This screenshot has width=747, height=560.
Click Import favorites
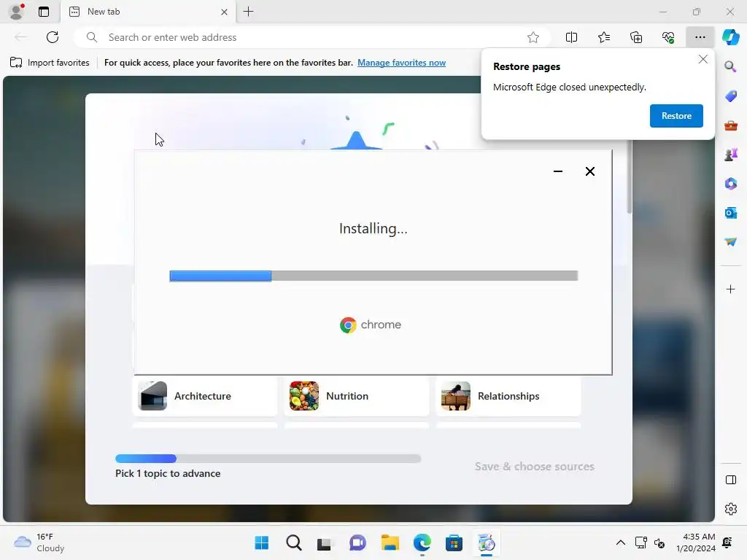pos(50,63)
